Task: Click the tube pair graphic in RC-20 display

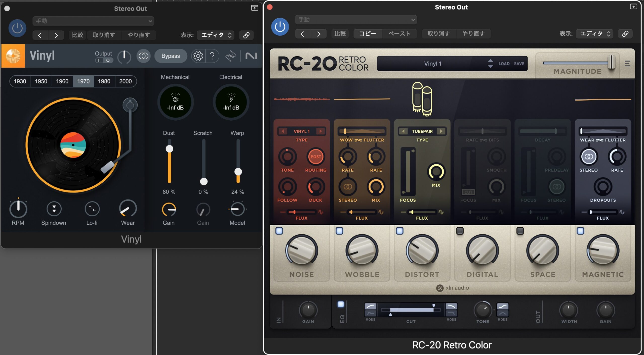Action: click(422, 99)
